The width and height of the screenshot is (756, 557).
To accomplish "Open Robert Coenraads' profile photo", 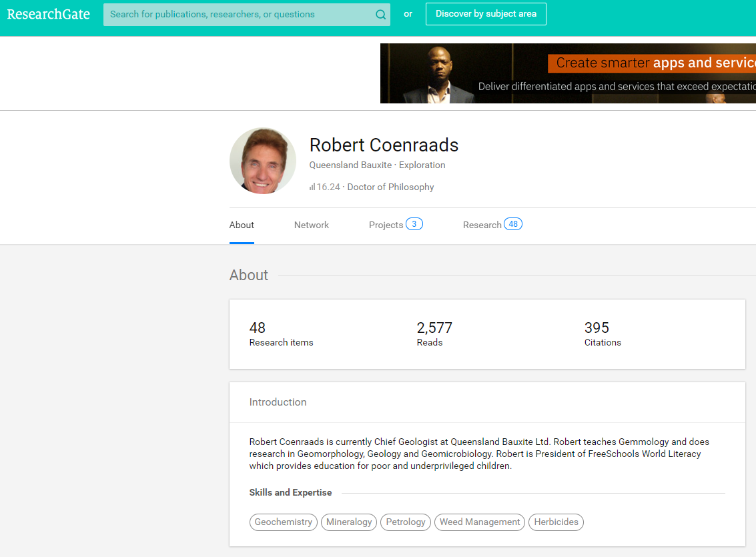I will pos(263,161).
